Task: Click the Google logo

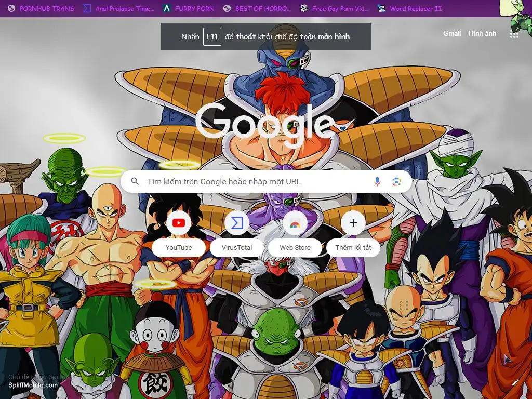Action: [265, 126]
